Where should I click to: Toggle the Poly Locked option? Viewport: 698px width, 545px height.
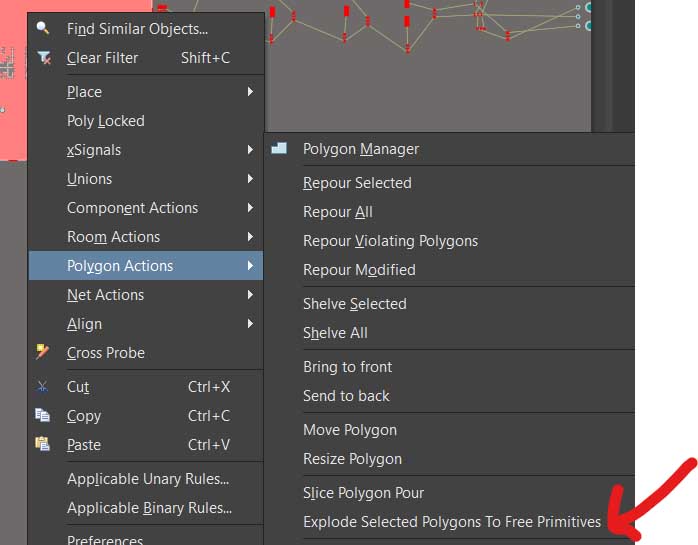click(x=105, y=121)
